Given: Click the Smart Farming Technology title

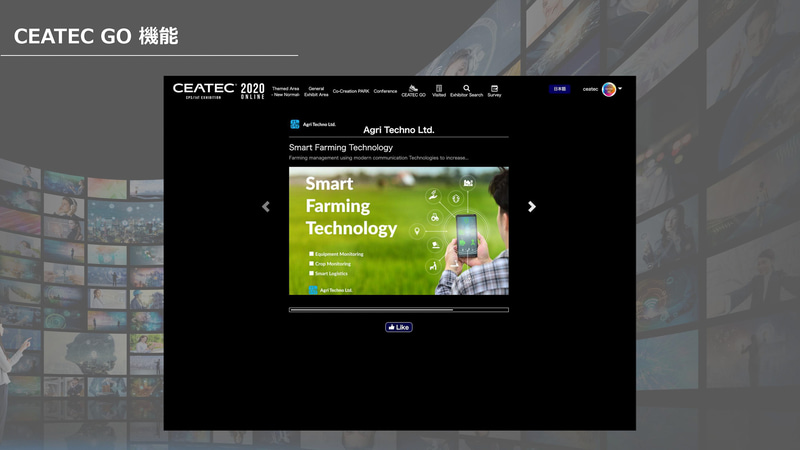Looking at the screenshot, I should [341, 147].
